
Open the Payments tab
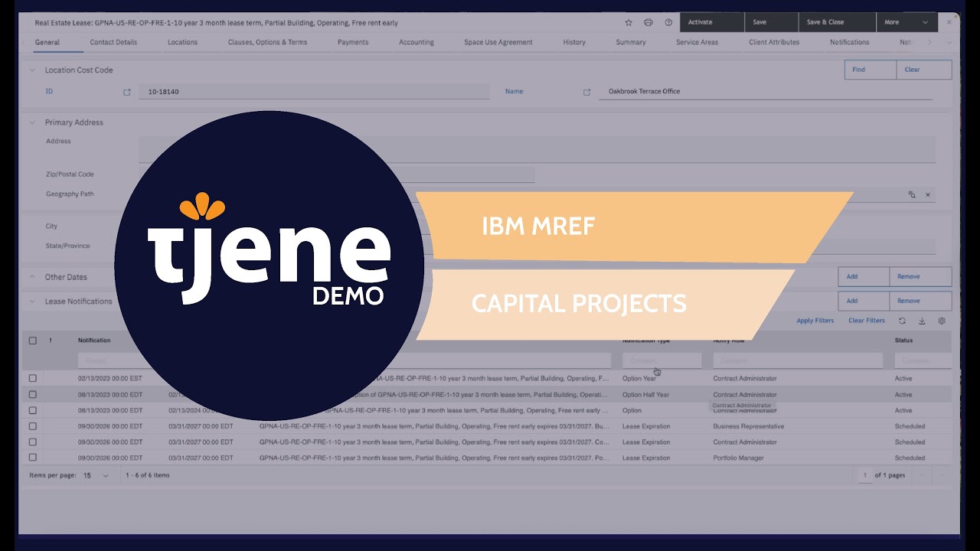(353, 42)
